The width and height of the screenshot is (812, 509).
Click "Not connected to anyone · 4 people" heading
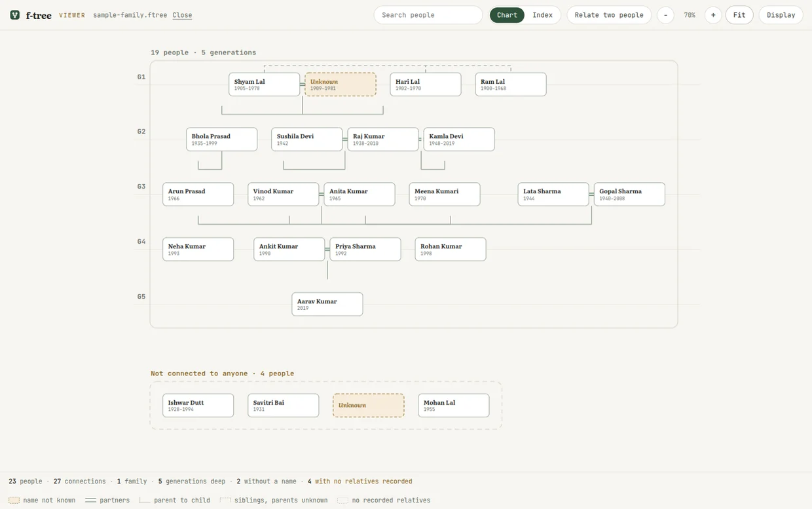pos(223,373)
